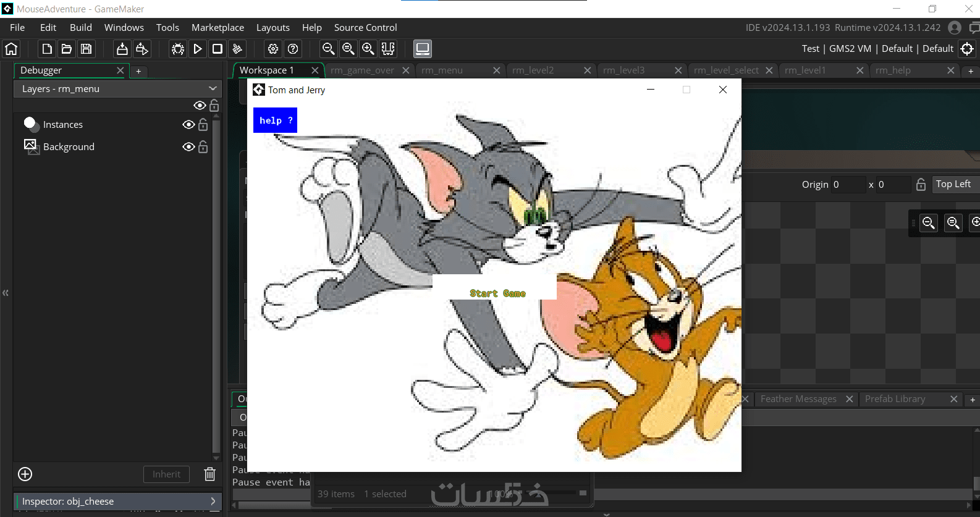Open the target manager crosshair icon
Image resolution: width=980 pixels, height=517 pixels.
tap(967, 49)
